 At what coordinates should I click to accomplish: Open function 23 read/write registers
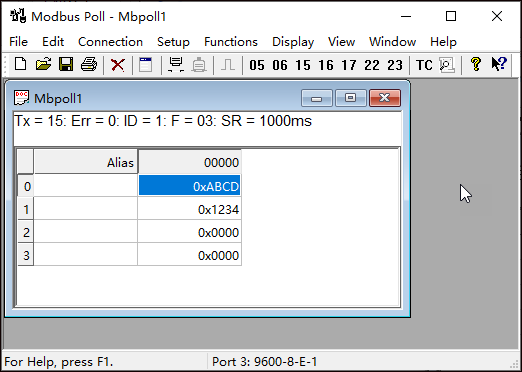(x=395, y=65)
